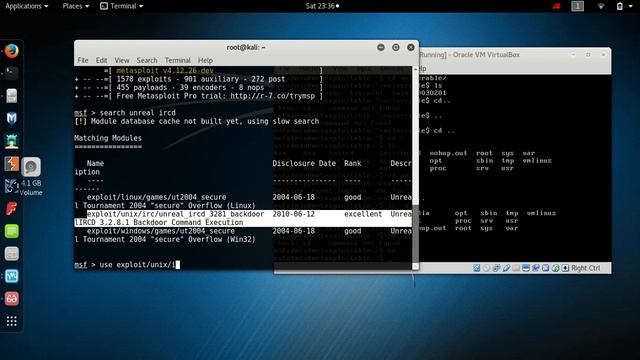The width and height of the screenshot is (640, 360).
Task: Launch Metasploit from the dock's M shield icon
Action: tap(11, 118)
